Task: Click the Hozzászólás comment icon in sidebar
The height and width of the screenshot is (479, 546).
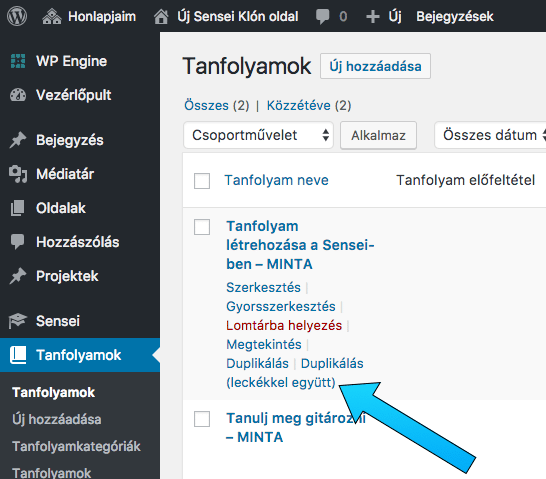Action: point(17,242)
